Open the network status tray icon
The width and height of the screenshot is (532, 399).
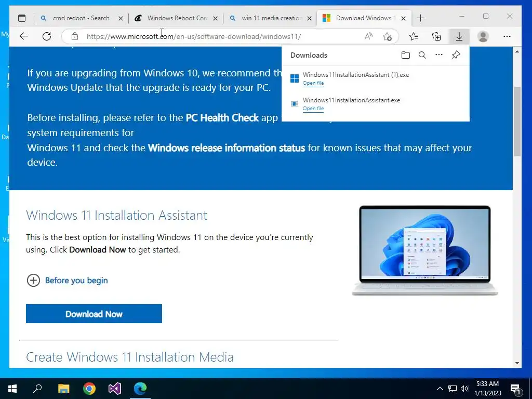(x=453, y=389)
